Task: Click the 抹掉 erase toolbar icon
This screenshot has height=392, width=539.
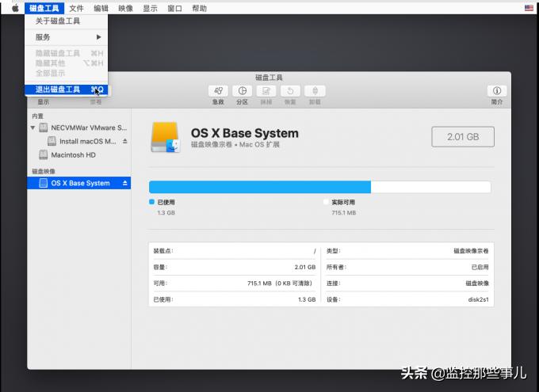Action: point(266,91)
